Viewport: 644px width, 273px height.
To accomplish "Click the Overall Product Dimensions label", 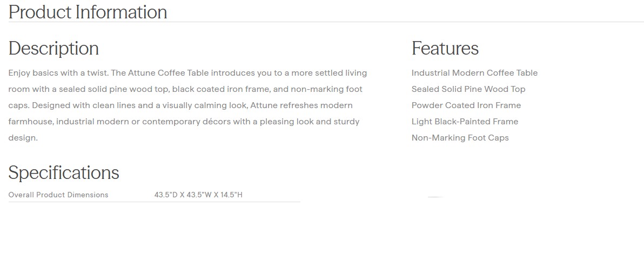I will [58, 195].
